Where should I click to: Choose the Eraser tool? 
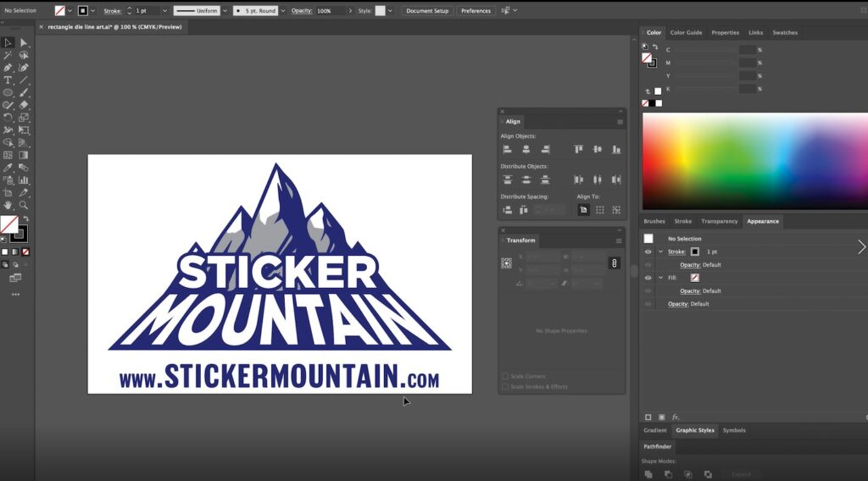[23, 105]
